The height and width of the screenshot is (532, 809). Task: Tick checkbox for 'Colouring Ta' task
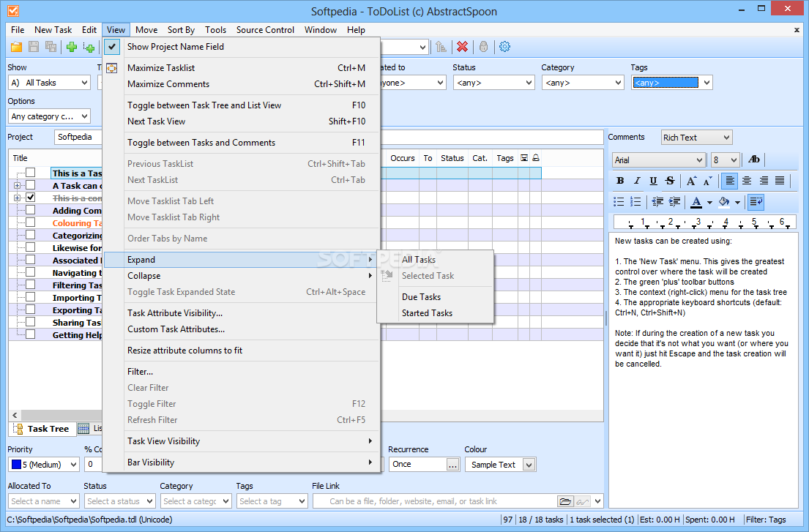coord(31,222)
